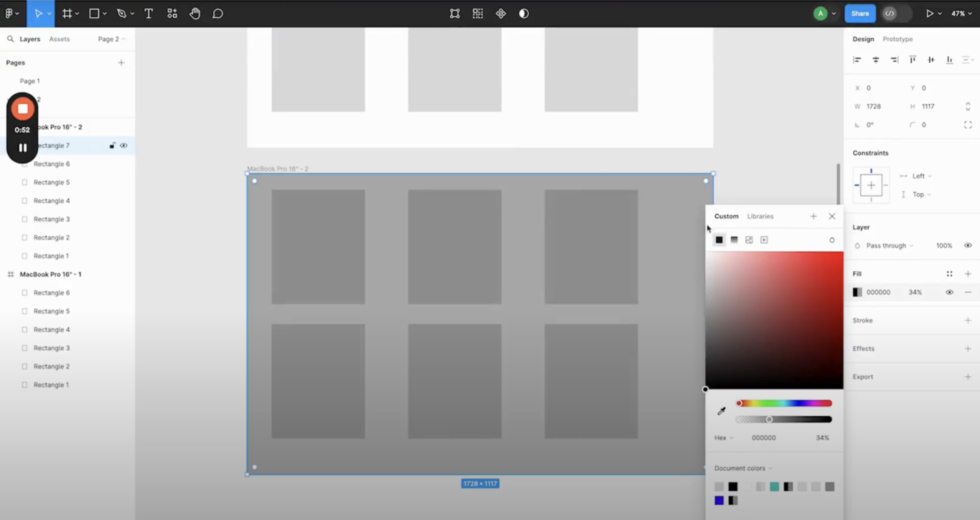Select the Hand tool
The height and width of the screenshot is (520, 980).
pos(195,13)
